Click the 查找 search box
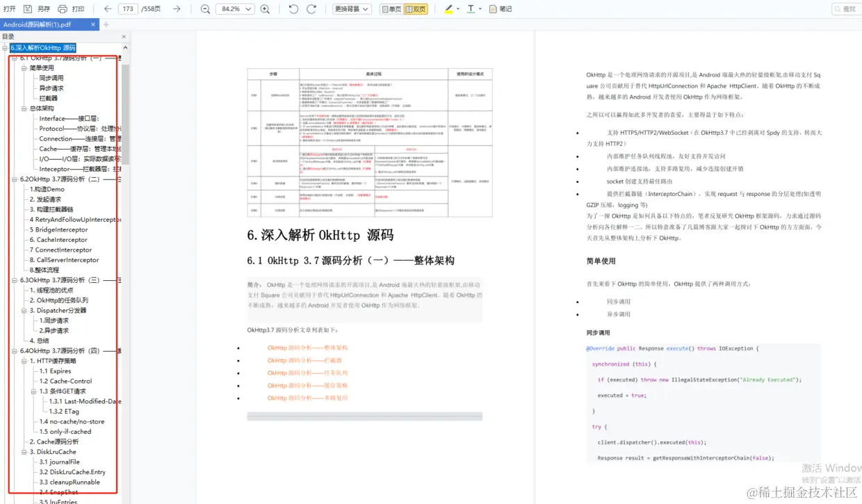The width and height of the screenshot is (862, 504). (x=847, y=9)
